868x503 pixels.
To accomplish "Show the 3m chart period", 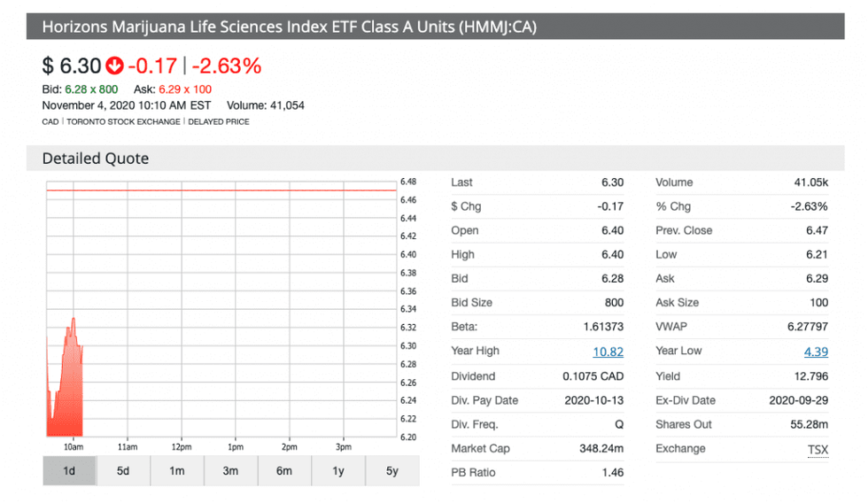I will pyautogui.click(x=230, y=470).
